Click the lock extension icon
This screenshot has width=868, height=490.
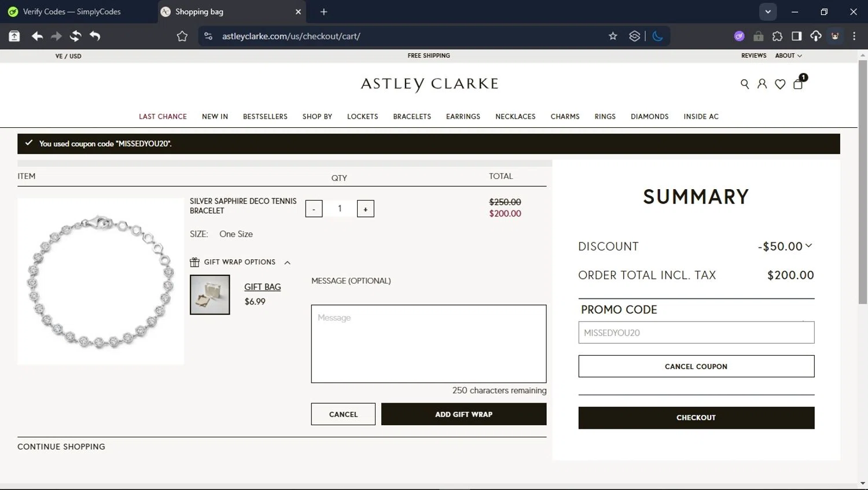[x=758, y=36]
